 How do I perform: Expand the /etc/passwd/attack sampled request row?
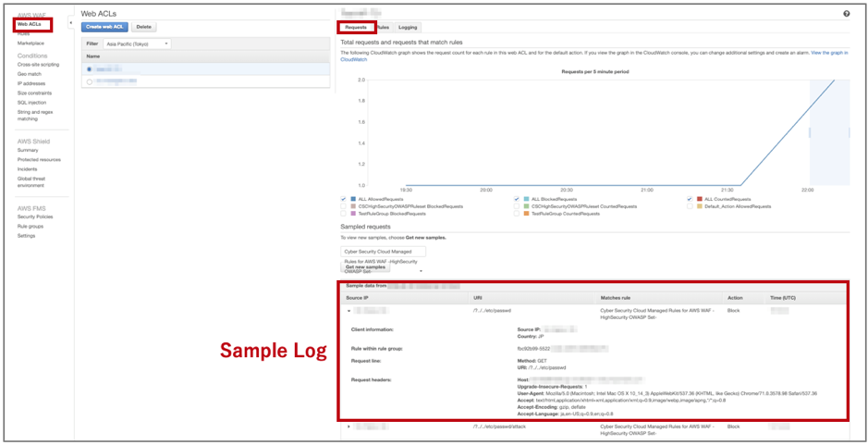[349, 426]
